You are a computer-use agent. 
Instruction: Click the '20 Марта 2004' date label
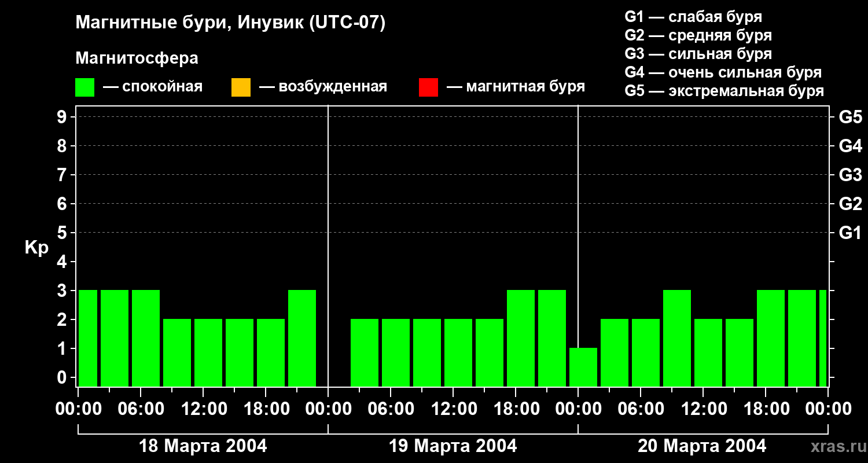point(703,446)
